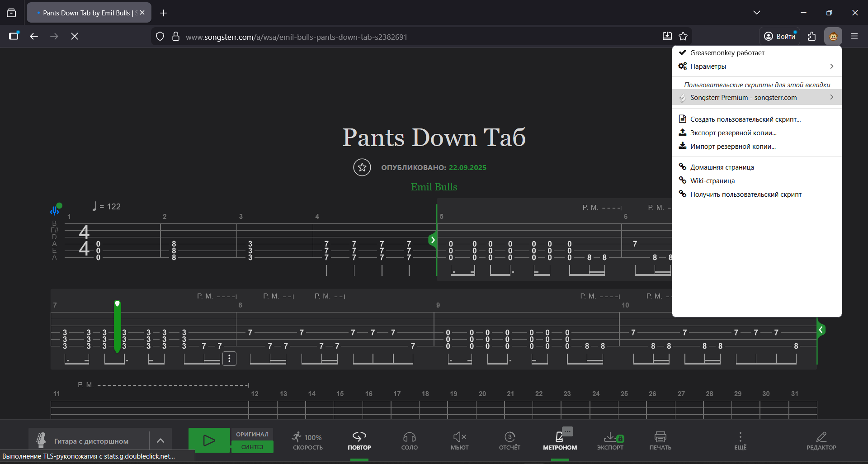Click the Войти sign-in button
The width and height of the screenshot is (868, 464).
780,36
